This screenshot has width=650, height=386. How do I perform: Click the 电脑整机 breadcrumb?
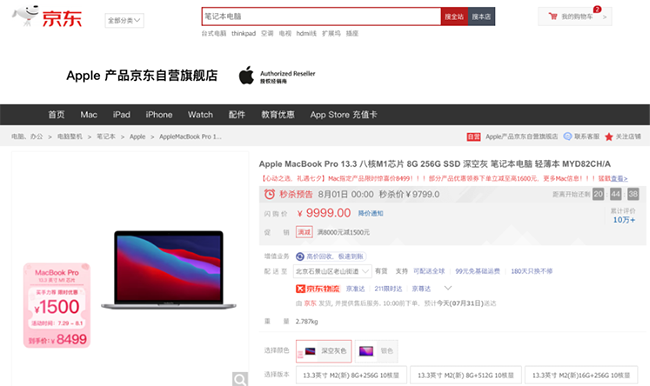click(x=70, y=136)
